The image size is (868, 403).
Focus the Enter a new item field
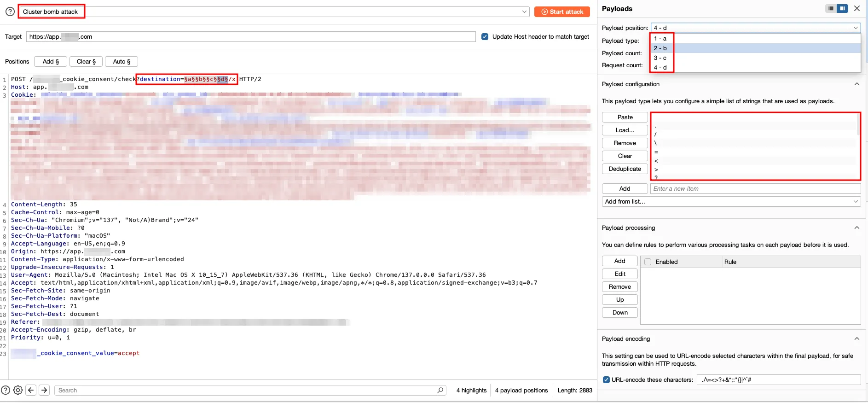[x=755, y=189]
